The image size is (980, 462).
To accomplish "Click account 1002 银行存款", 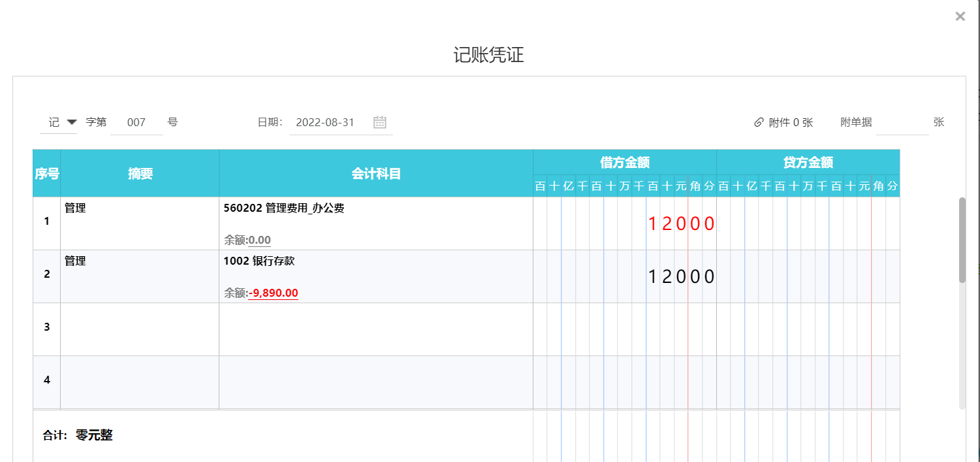I will [x=259, y=261].
